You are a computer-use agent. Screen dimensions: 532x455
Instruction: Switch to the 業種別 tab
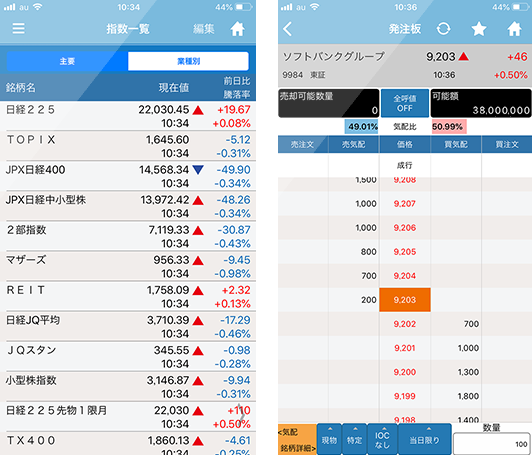[x=188, y=61]
